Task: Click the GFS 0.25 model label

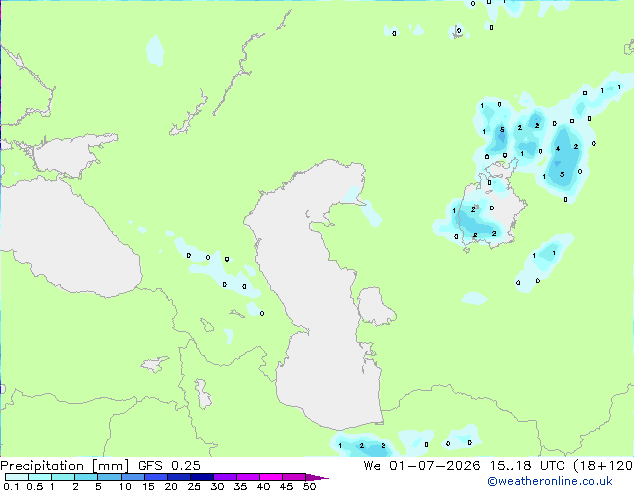Action: pyautogui.click(x=169, y=466)
